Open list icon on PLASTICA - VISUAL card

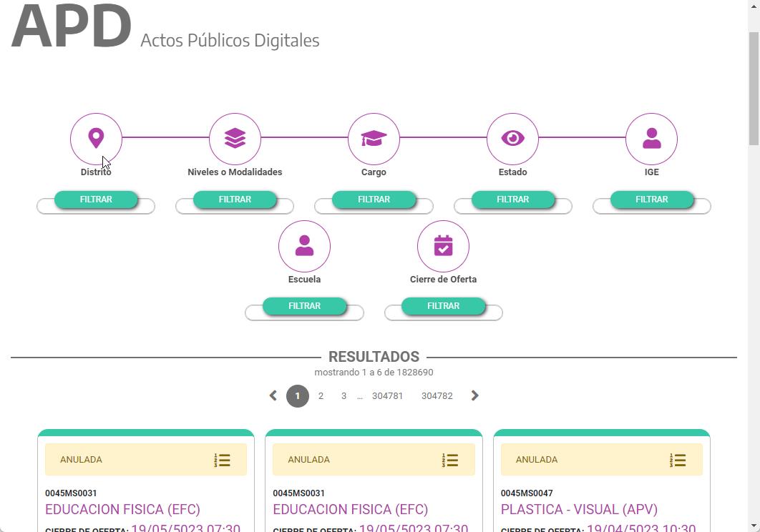tap(678, 460)
